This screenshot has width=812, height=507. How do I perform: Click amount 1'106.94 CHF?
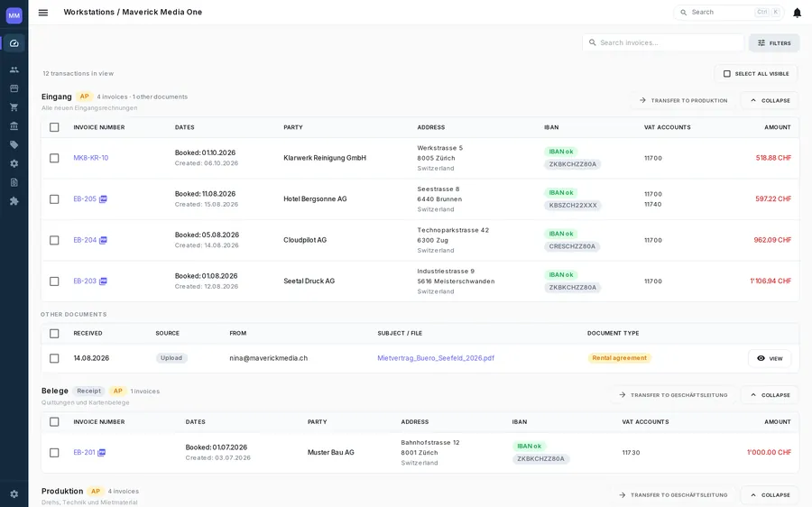[770, 281]
